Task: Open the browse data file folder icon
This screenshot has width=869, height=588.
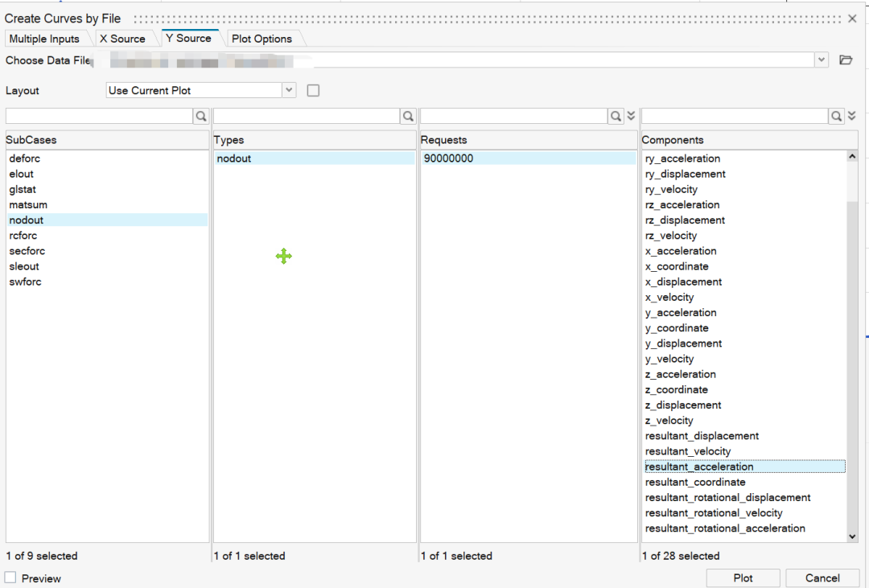Action: [x=846, y=60]
